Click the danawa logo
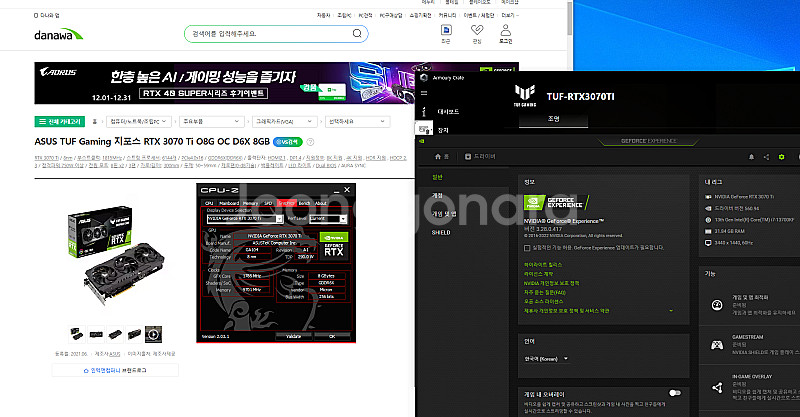Screen dimensions: 800x417 tap(58, 34)
